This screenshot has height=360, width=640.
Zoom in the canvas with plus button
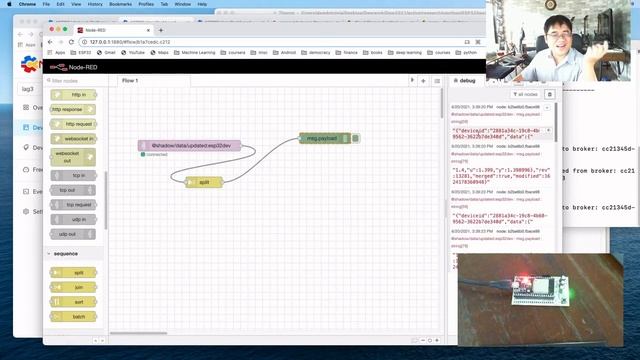(x=437, y=340)
